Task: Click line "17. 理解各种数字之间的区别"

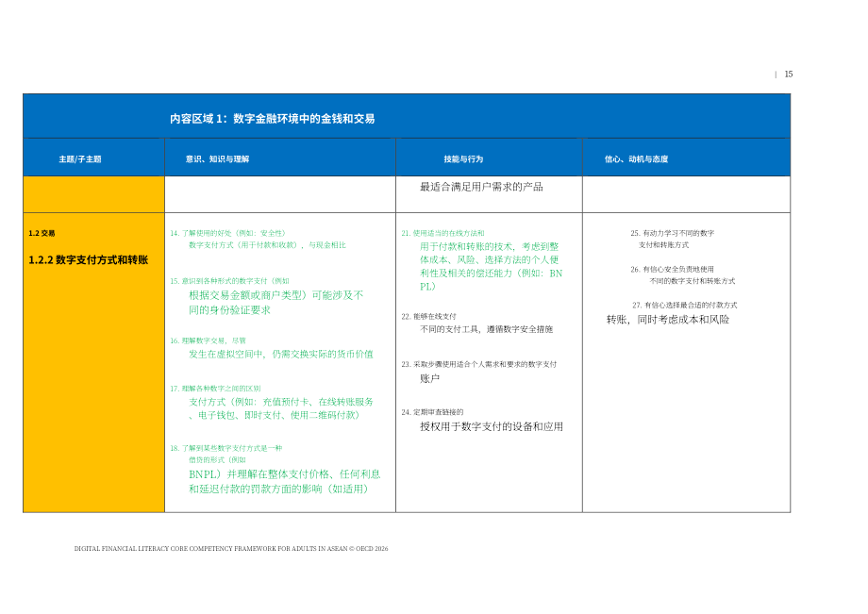Action: [x=215, y=389]
